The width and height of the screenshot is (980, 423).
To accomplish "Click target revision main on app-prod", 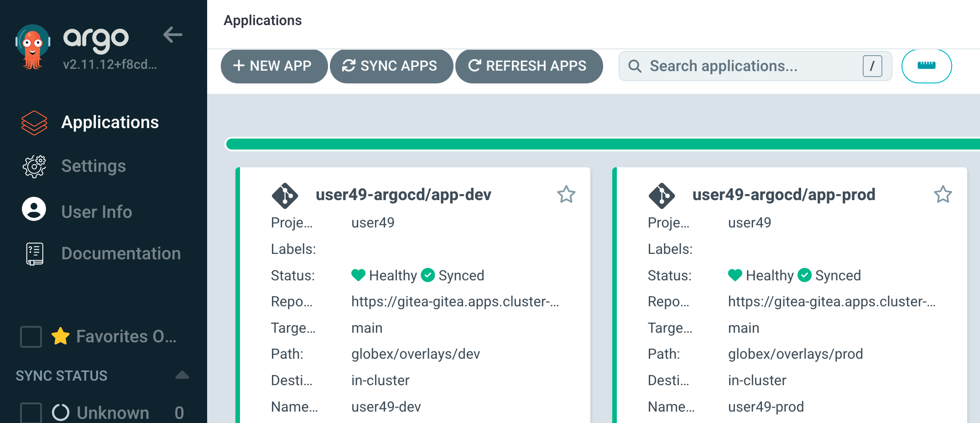I will (x=744, y=328).
